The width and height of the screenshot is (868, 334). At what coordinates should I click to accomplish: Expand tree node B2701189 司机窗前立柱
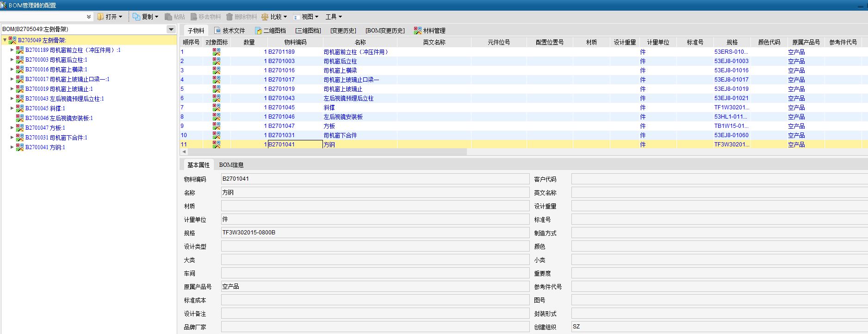pyautogui.click(x=12, y=50)
